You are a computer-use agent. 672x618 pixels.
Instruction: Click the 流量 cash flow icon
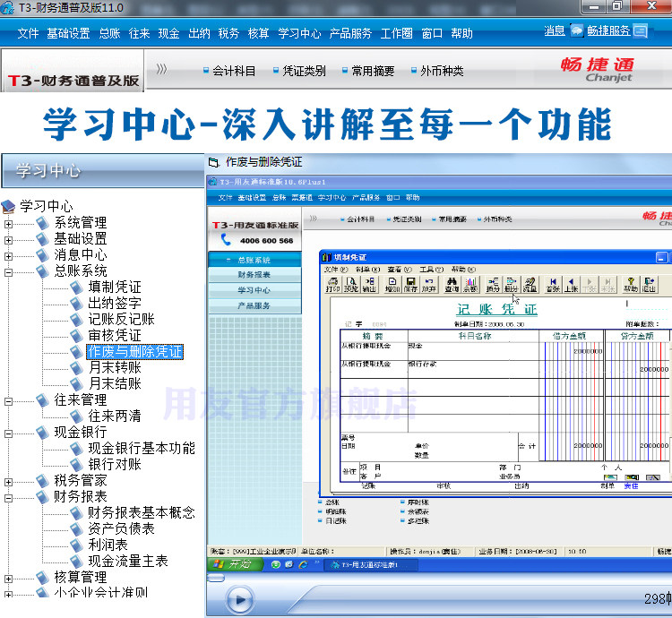(530, 285)
